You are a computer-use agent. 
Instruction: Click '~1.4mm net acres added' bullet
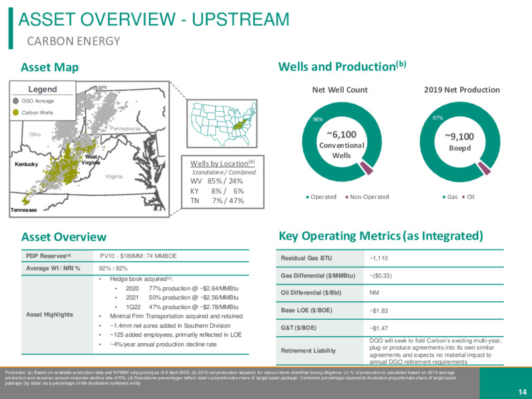pos(170,326)
